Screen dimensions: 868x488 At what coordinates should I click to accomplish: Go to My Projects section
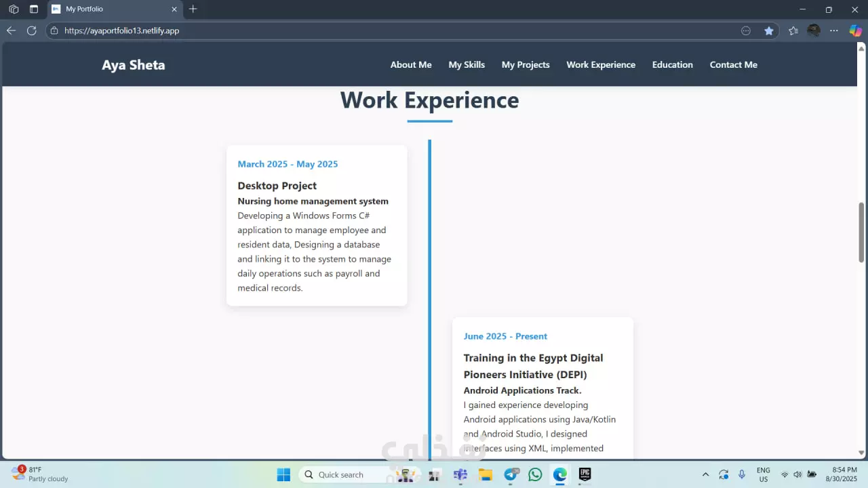pyautogui.click(x=526, y=64)
